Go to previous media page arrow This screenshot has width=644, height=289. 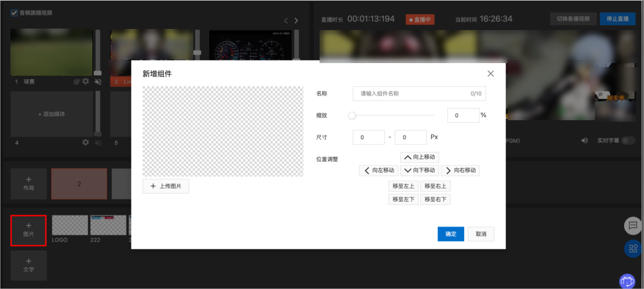pos(286,21)
